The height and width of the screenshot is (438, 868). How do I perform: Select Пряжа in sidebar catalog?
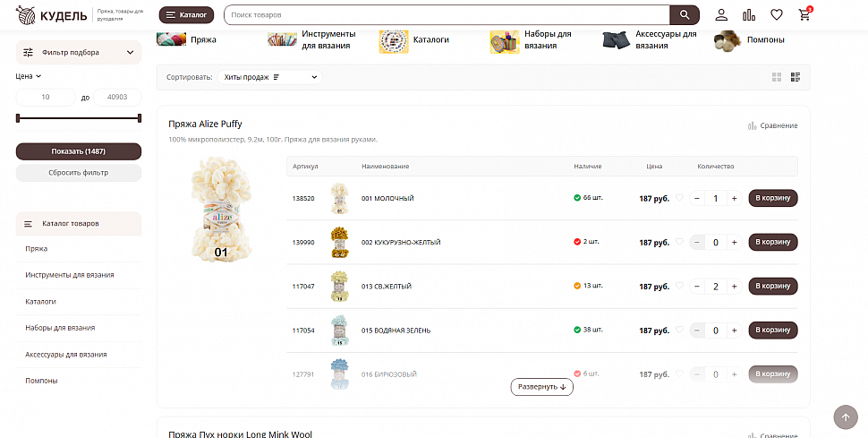click(37, 249)
